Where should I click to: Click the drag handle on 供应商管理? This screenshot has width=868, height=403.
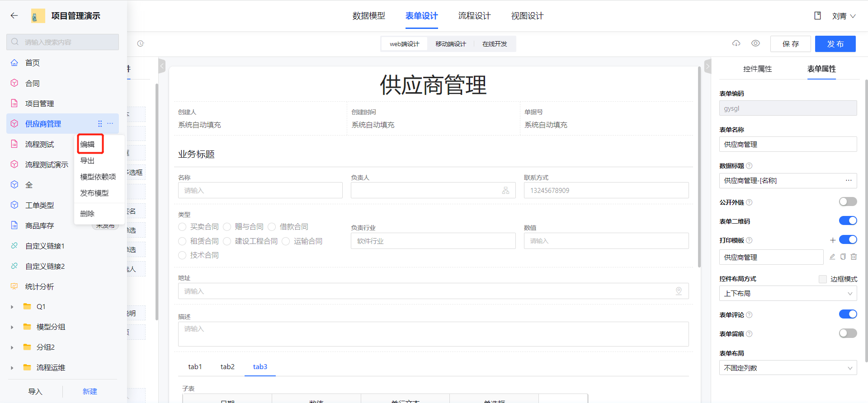(x=100, y=124)
